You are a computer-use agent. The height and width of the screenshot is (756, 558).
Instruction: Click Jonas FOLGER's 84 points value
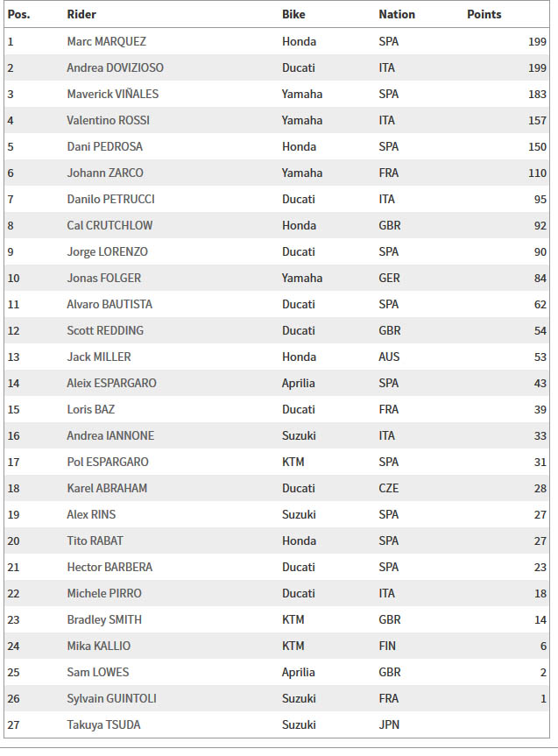[540, 279]
